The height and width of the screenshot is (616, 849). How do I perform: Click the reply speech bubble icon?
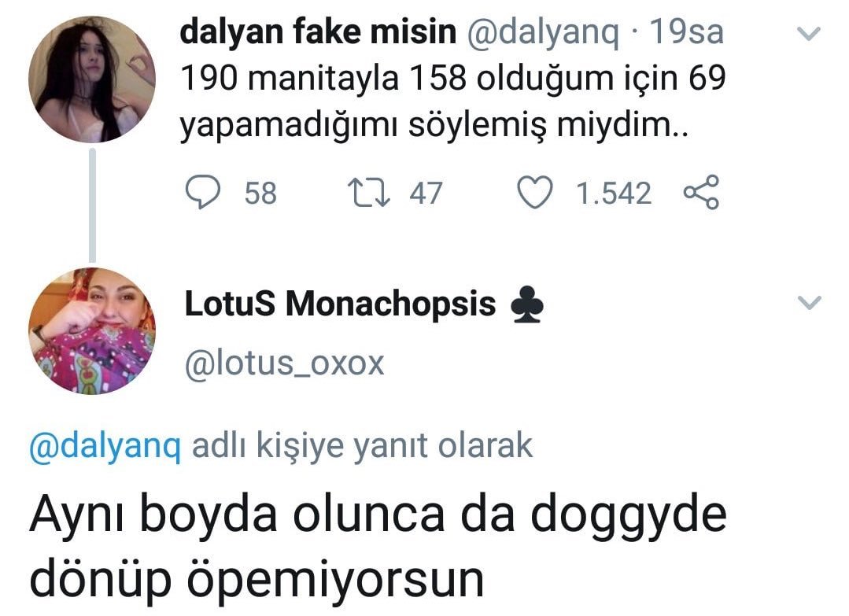206,194
